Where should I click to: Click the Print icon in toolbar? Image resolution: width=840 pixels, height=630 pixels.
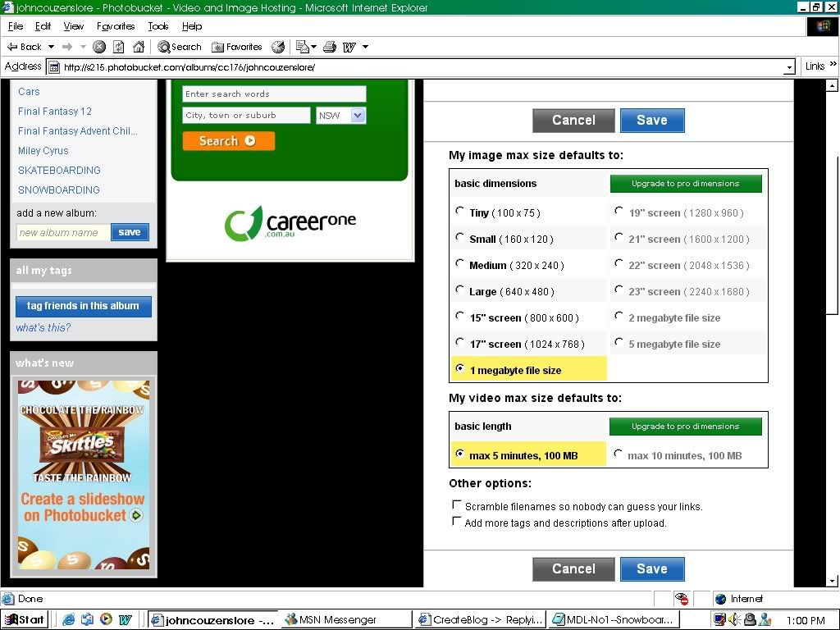tap(330, 47)
